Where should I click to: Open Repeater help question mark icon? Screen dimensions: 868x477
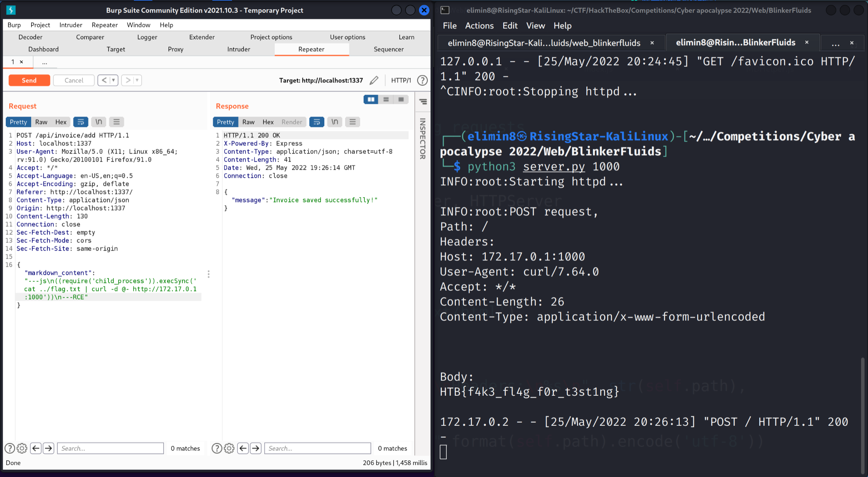click(x=422, y=80)
